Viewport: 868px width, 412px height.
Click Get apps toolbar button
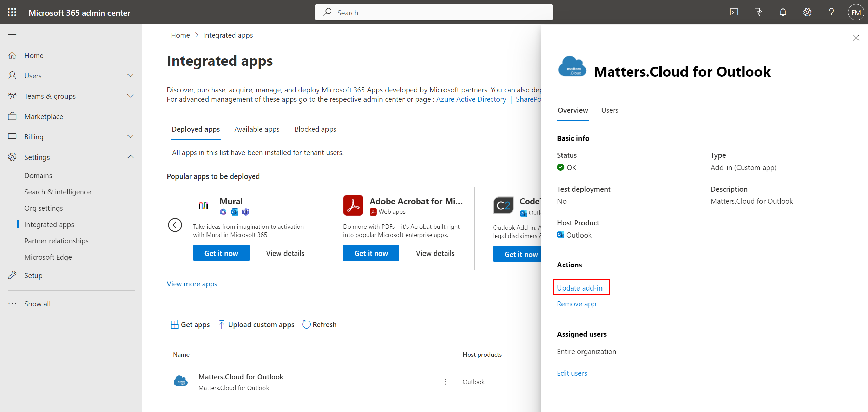point(190,324)
